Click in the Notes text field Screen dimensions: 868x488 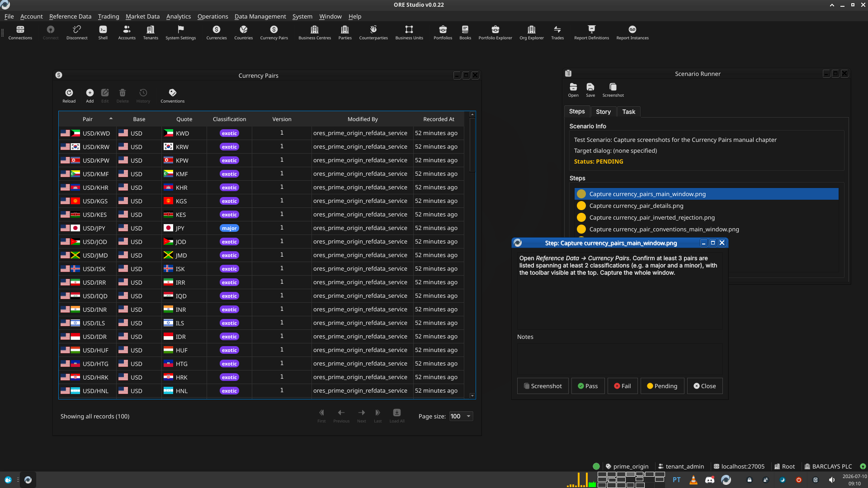point(619,358)
